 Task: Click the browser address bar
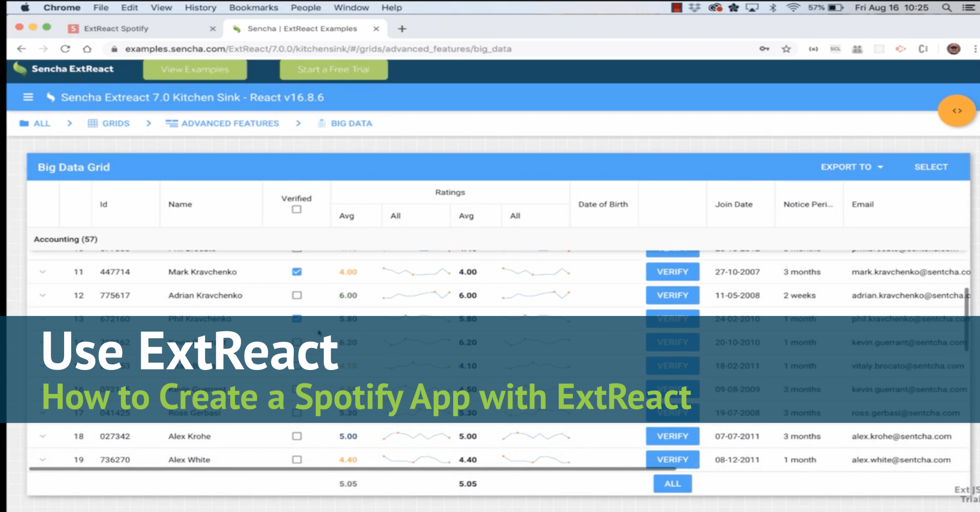431,49
